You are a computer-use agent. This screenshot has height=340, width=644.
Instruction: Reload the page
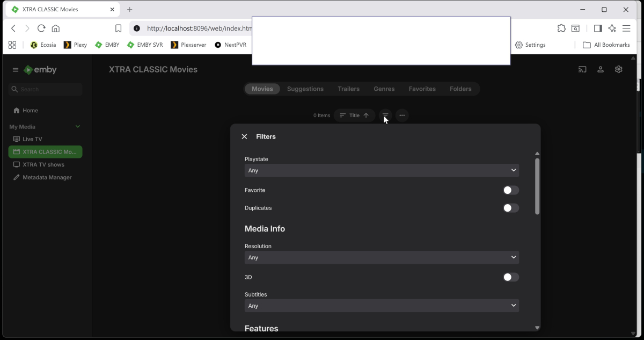coord(41,28)
